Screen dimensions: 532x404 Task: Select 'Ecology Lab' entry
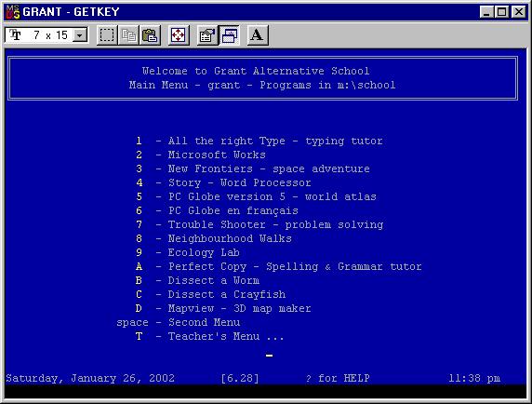pyautogui.click(x=188, y=252)
